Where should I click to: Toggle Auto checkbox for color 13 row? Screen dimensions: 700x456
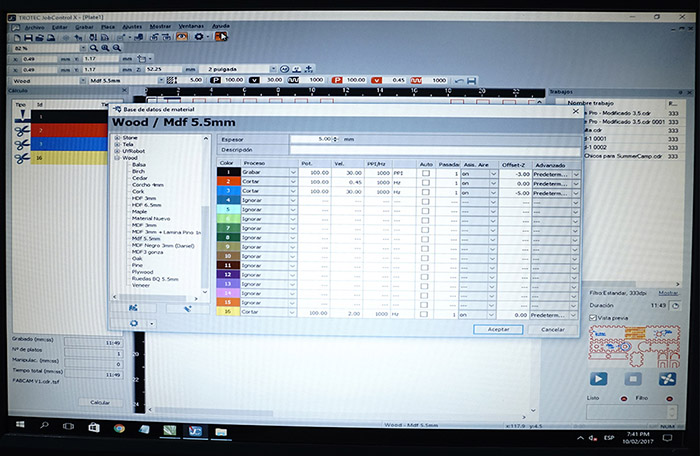click(x=425, y=286)
